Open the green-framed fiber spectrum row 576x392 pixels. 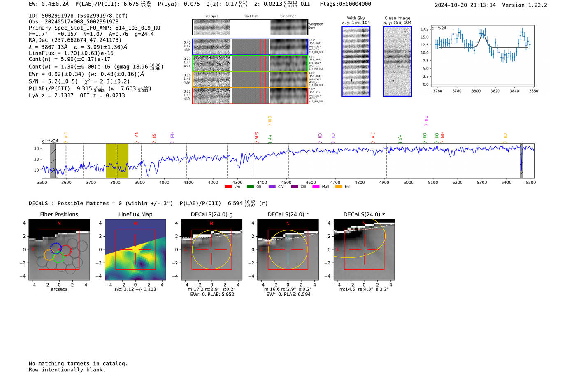[x=250, y=63]
